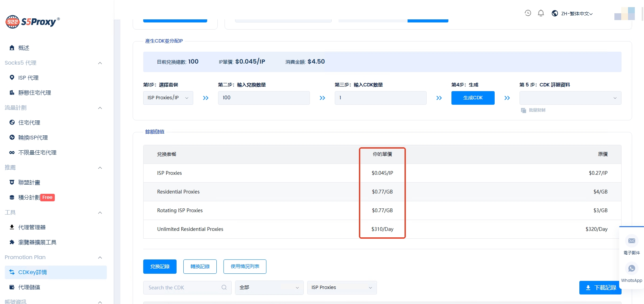
Task: Switch to the 使用情況列表 tab
Action: [245, 267]
